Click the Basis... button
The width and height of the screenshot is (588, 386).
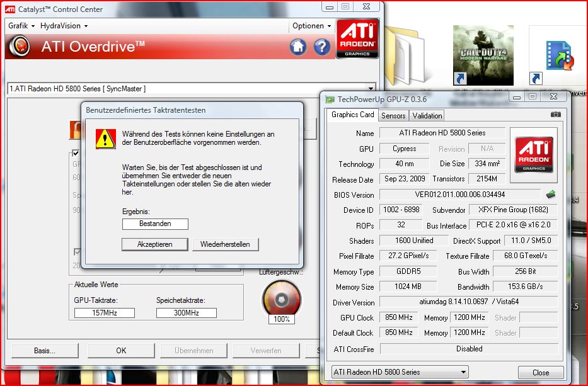(45, 351)
